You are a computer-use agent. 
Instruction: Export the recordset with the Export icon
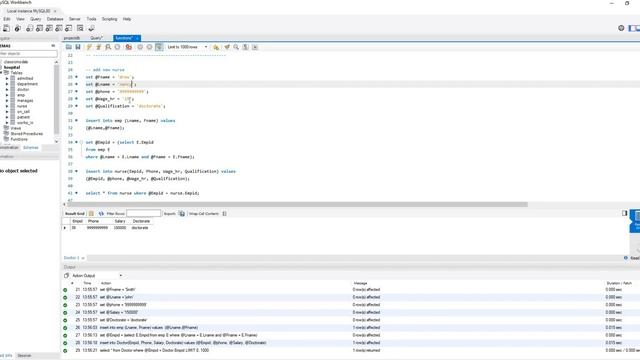click(x=182, y=213)
